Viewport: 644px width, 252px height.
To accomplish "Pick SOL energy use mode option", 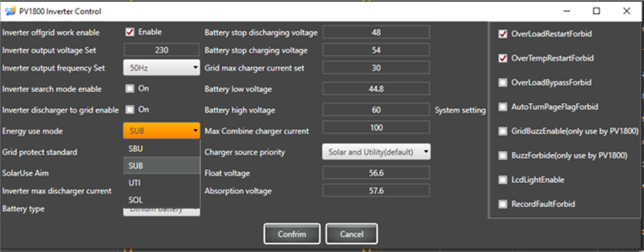I will pyautogui.click(x=161, y=200).
